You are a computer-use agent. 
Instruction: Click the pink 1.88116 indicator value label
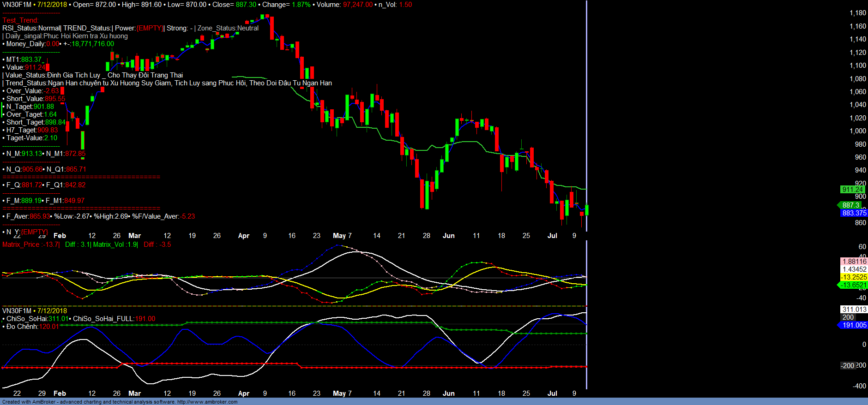click(x=854, y=262)
